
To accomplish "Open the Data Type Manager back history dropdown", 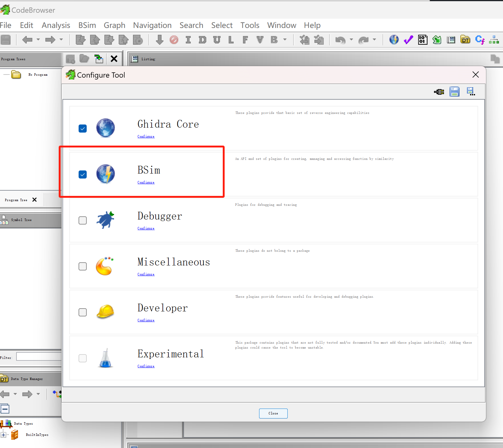I will 15,394.
